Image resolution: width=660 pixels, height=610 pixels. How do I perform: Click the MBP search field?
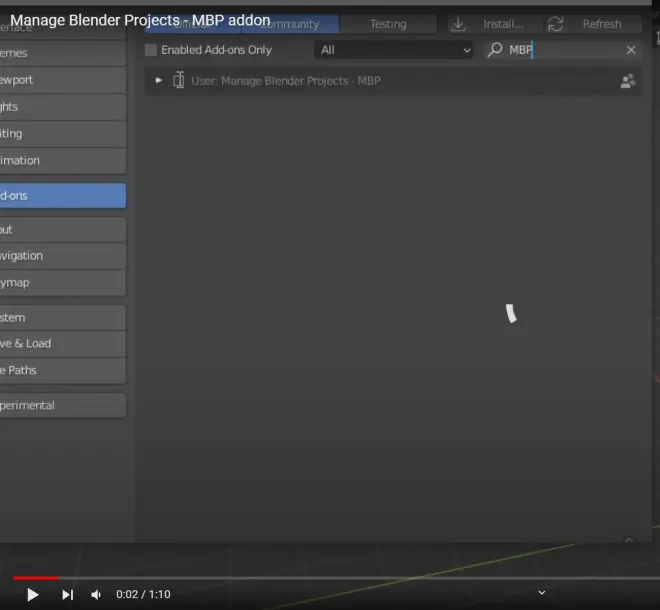pos(563,50)
